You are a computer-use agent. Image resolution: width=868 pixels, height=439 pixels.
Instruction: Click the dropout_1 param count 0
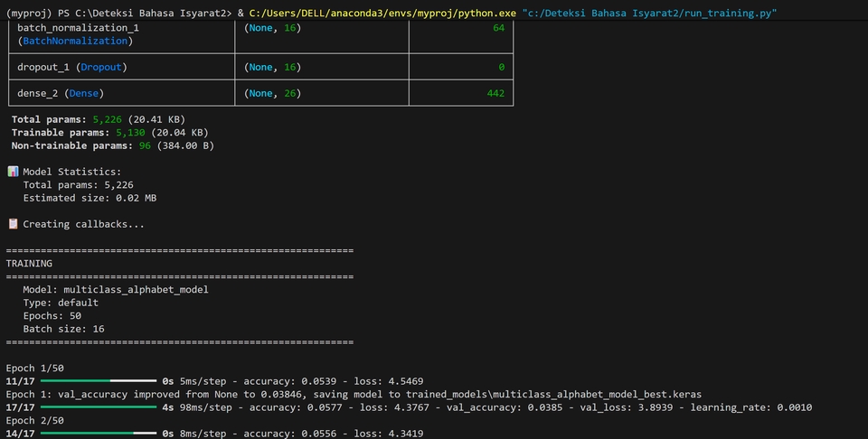[501, 67]
